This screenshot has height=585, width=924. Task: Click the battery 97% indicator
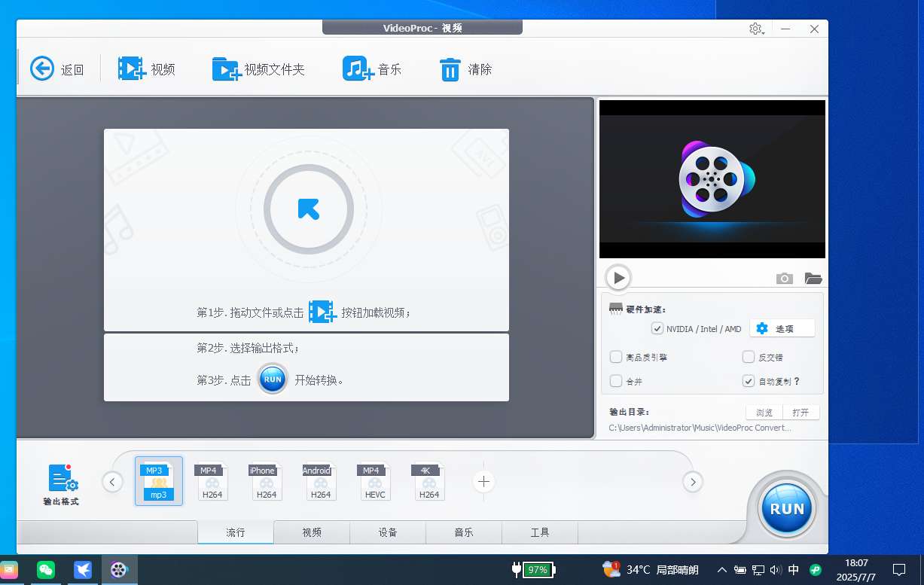click(533, 570)
